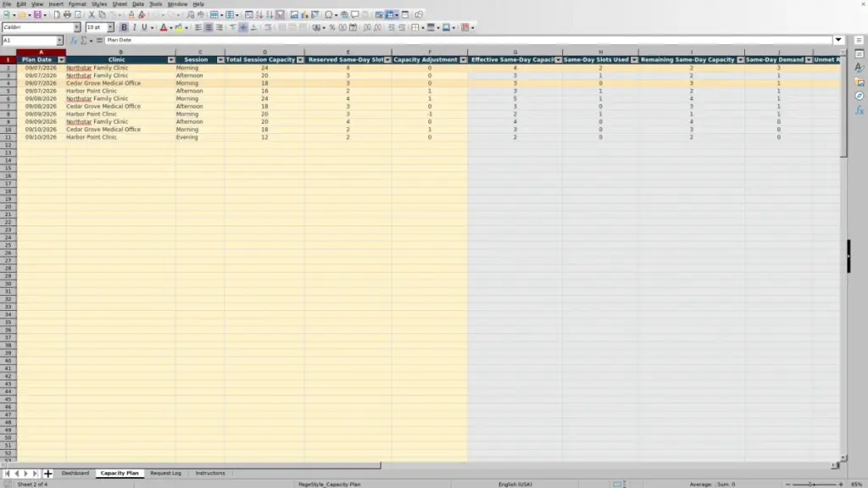This screenshot has height=488, width=868.
Task: Open the Font Name dropdown
Action: point(77,27)
